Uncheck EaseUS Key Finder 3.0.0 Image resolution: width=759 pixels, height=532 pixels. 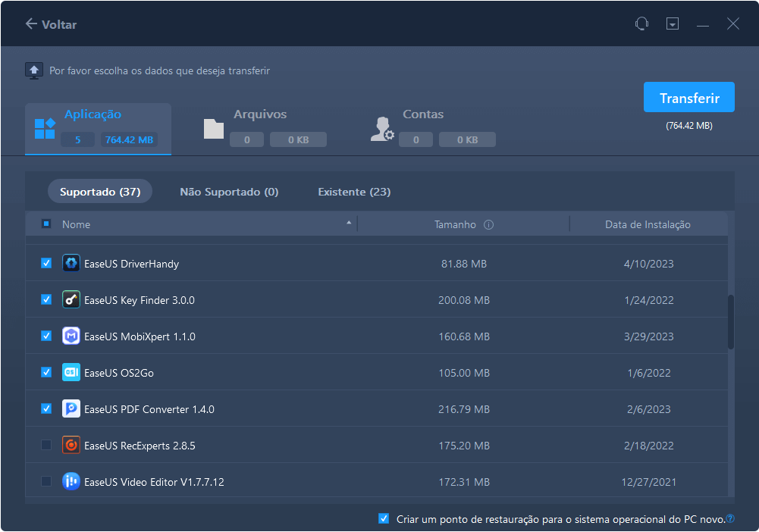pos(46,299)
